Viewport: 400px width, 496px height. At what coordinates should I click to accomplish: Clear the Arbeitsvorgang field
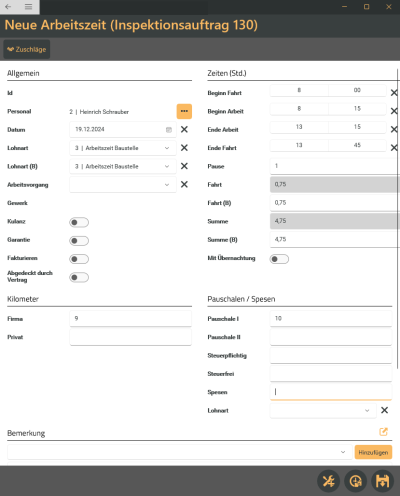click(x=184, y=184)
